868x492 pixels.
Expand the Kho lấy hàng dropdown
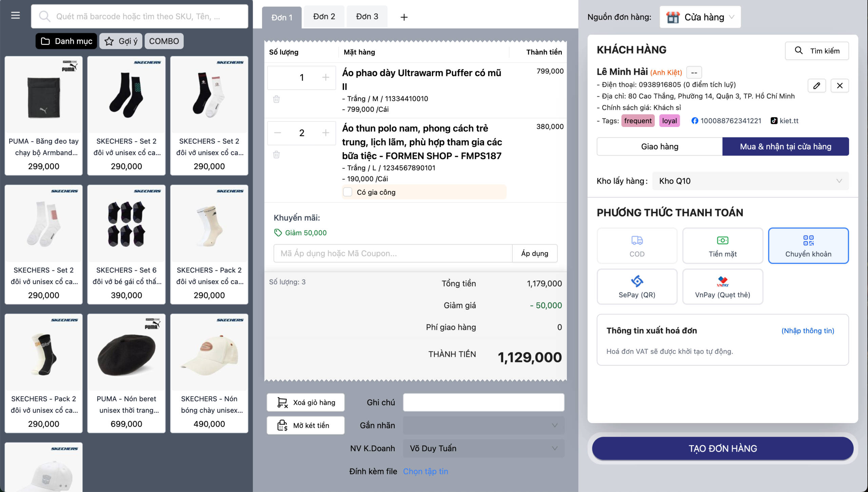pos(750,181)
